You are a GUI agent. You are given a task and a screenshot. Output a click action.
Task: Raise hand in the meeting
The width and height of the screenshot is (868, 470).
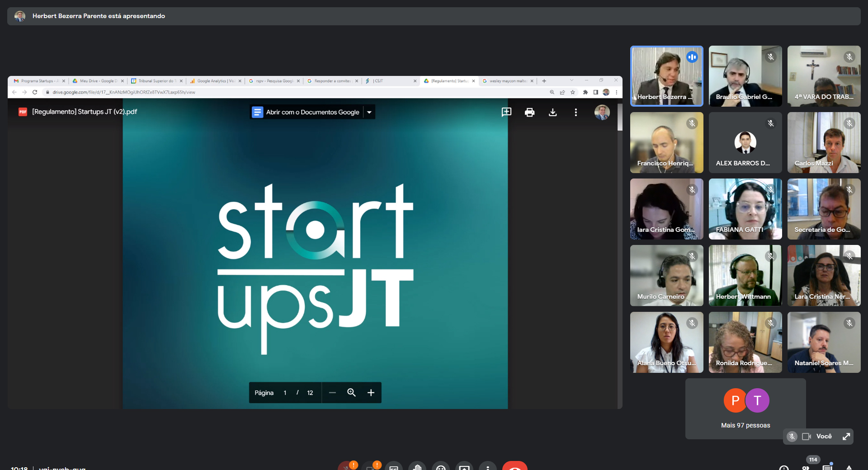click(417, 467)
